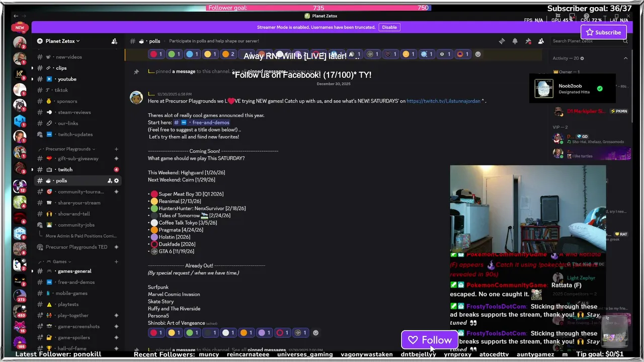The height and width of the screenshot is (362, 644).
Task: Click invite people icon beside Planet Zetox
Action: coord(114,41)
